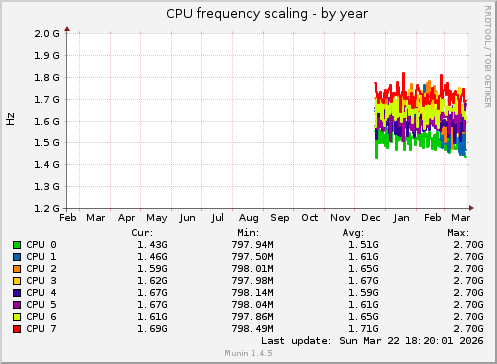Click CPU 7 minimum value 798.49M
This screenshot has height=364, width=497.
tap(252, 329)
